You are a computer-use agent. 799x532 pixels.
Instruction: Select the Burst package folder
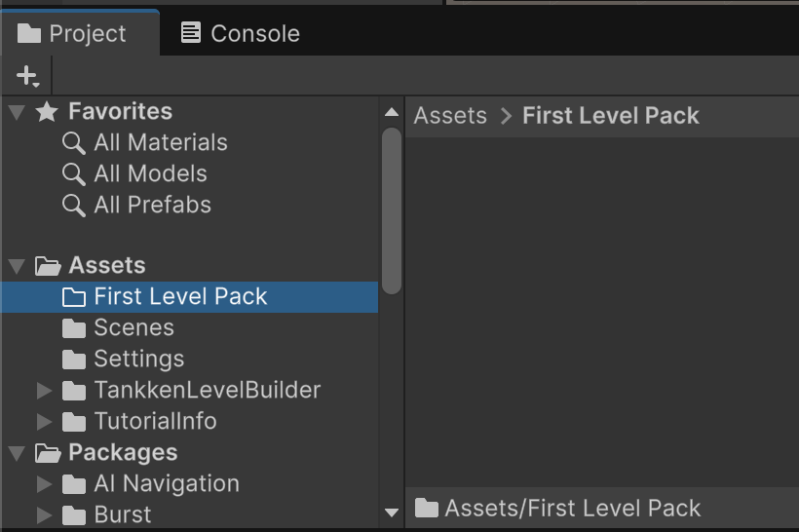pyautogui.click(x=106, y=514)
